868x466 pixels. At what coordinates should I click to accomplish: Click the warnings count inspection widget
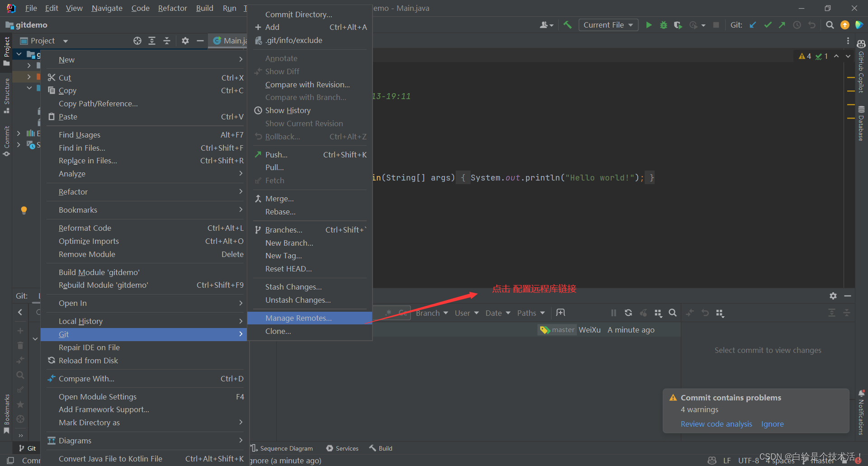coord(813,56)
